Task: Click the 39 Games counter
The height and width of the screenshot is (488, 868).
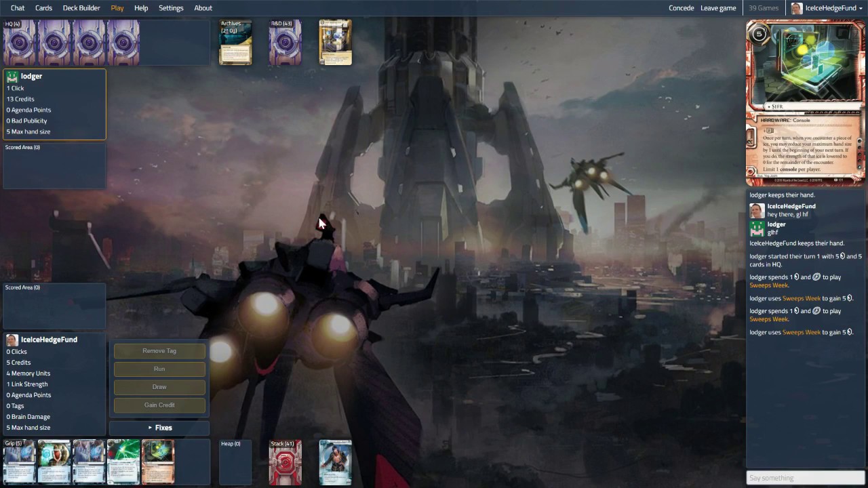Action: click(764, 8)
